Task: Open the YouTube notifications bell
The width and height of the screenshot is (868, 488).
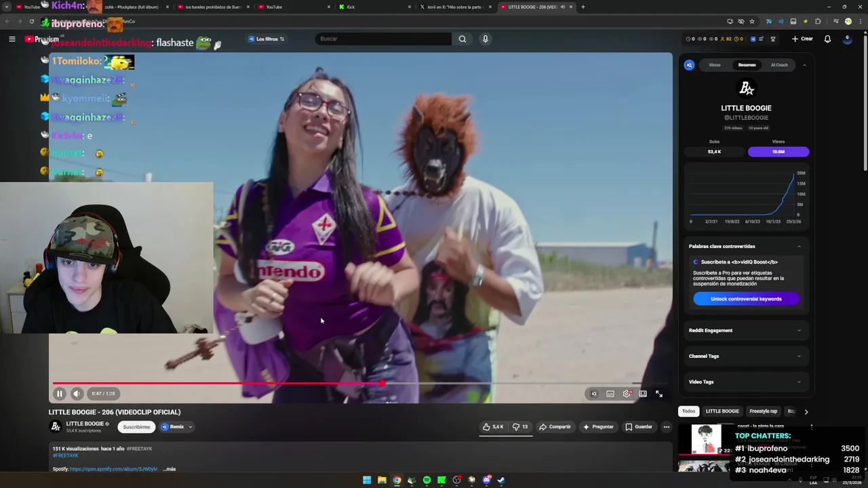Action: point(827,39)
